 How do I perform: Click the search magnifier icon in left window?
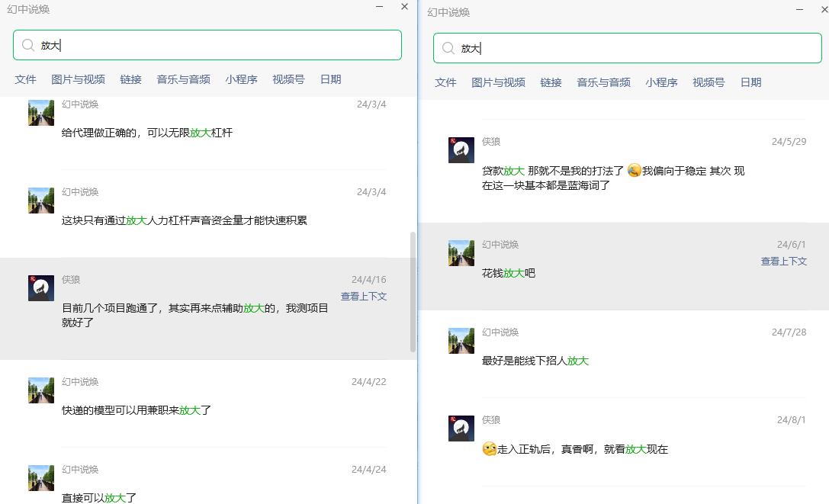[x=27, y=45]
